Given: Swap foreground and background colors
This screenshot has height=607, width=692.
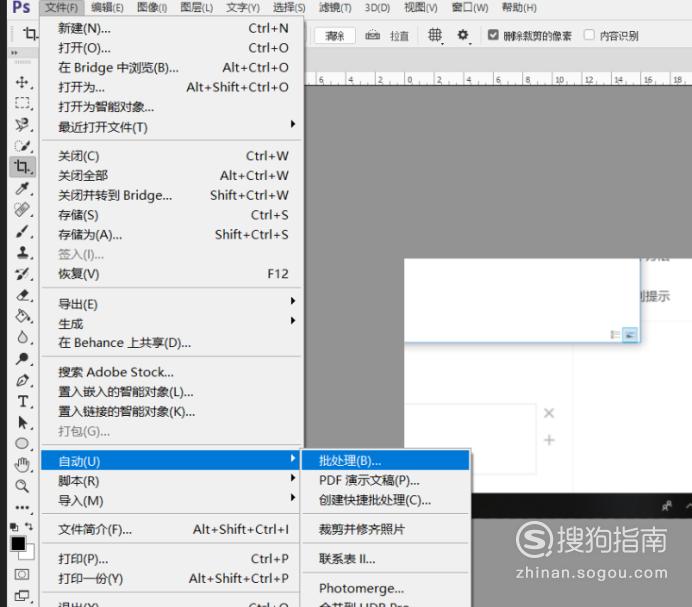Looking at the screenshot, I should click(29, 526).
